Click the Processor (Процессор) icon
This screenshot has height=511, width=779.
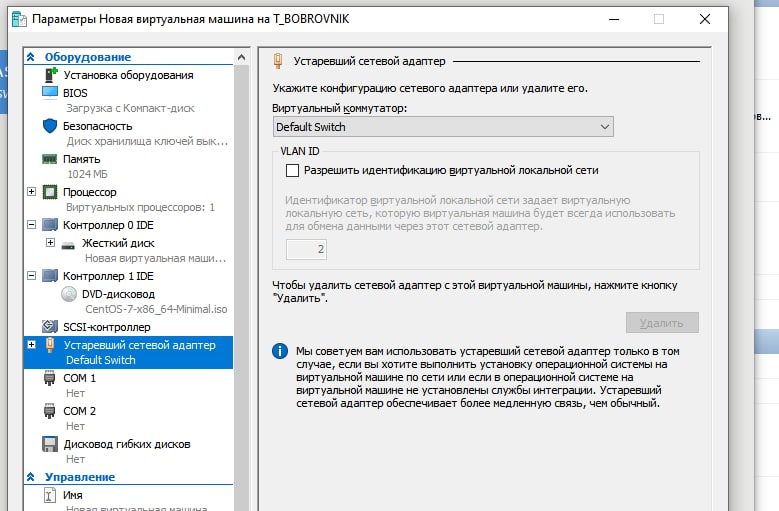(x=50, y=192)
